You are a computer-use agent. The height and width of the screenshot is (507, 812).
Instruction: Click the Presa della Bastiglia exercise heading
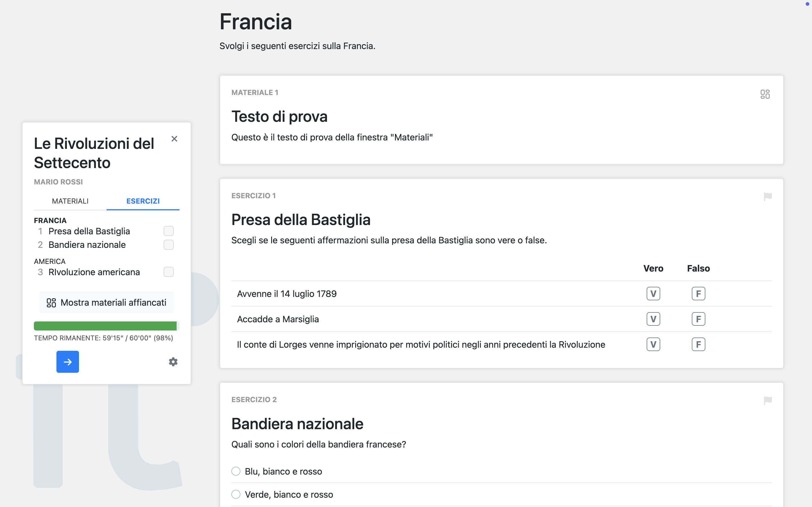click(301, 220)
